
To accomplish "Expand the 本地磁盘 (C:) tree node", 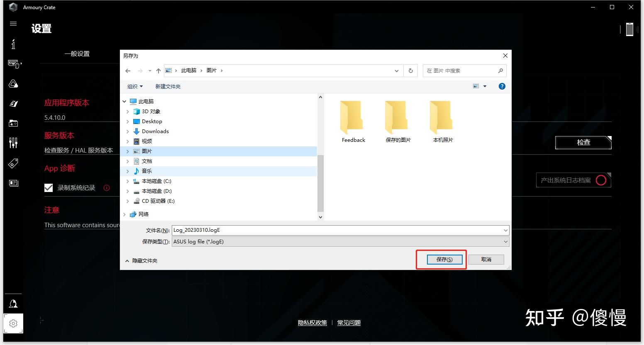I will [127, 181].
